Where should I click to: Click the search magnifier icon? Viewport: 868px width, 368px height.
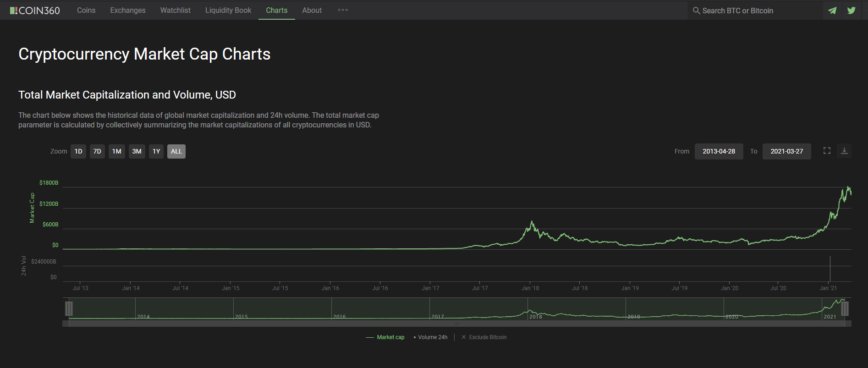pos(696,11)
